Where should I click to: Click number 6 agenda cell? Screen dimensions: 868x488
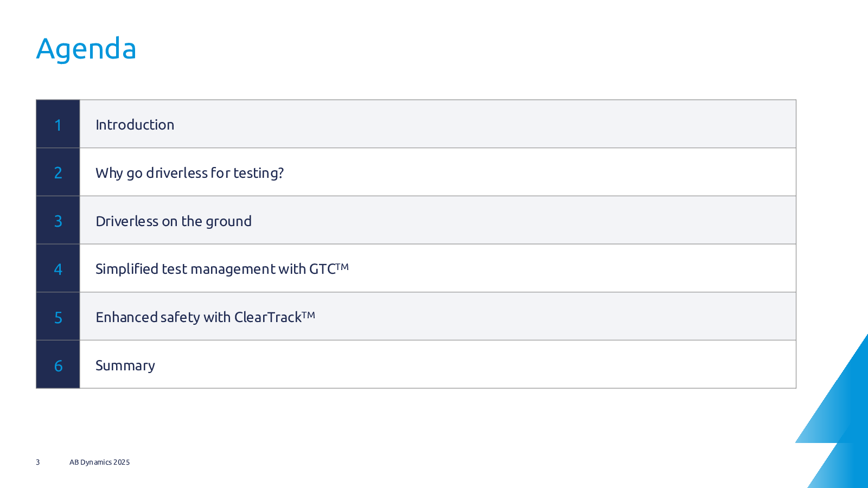tap(58, 365)
